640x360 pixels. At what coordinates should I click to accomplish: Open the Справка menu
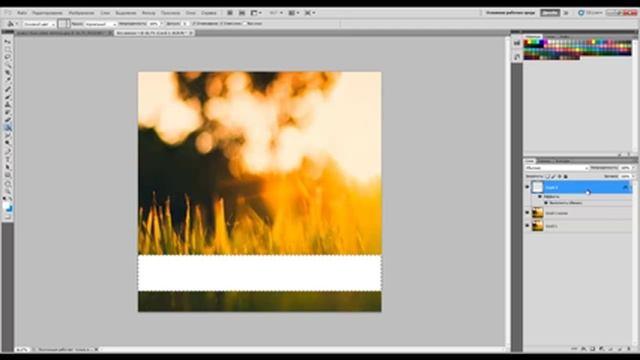pos(209,13)
